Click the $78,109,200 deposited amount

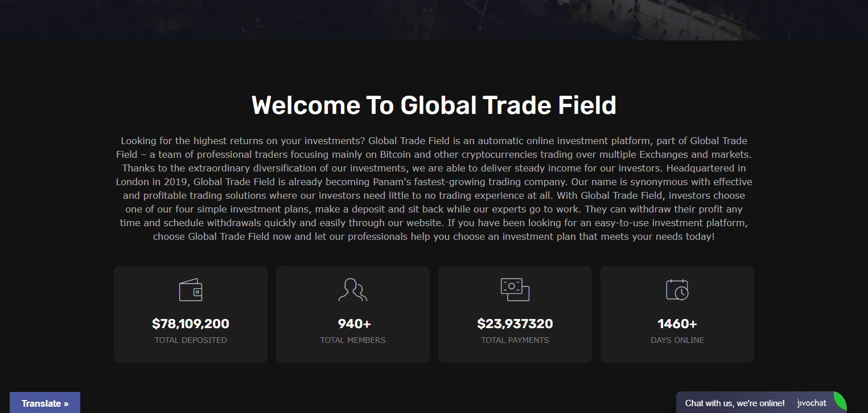point(191,324)
